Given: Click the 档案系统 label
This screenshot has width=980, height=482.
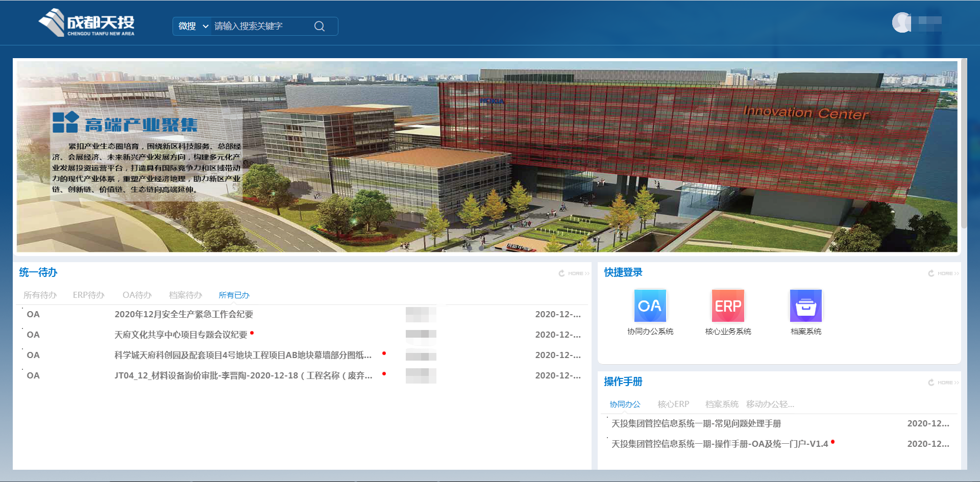Looking at the screenshot, I should (806, 332).
